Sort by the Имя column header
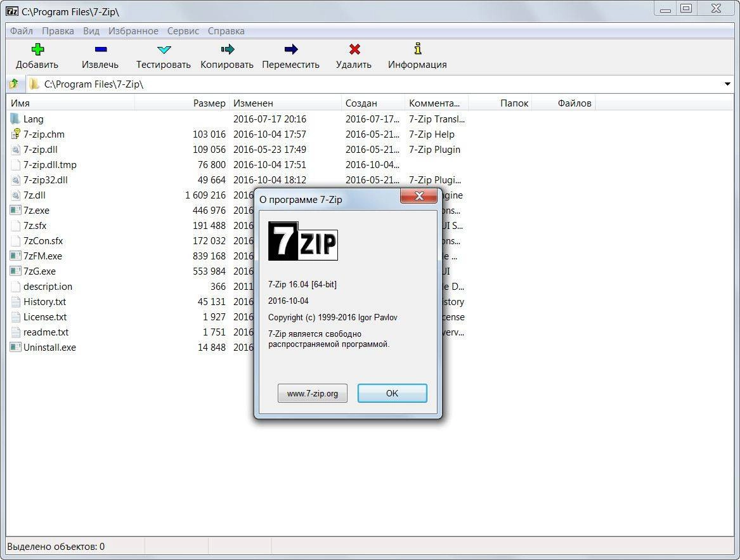This screenshot has width=740, height=560. 71,103
